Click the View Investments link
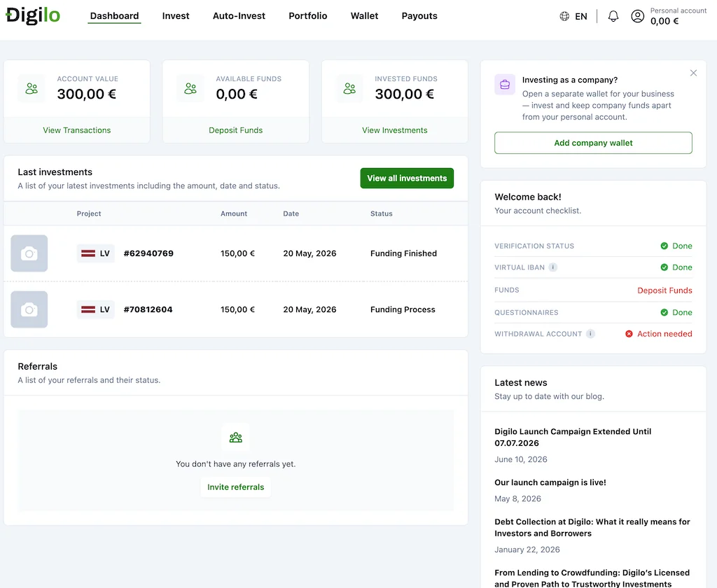Image resolution: width=717 pixels, height=588 pixels. click(395, 130)
